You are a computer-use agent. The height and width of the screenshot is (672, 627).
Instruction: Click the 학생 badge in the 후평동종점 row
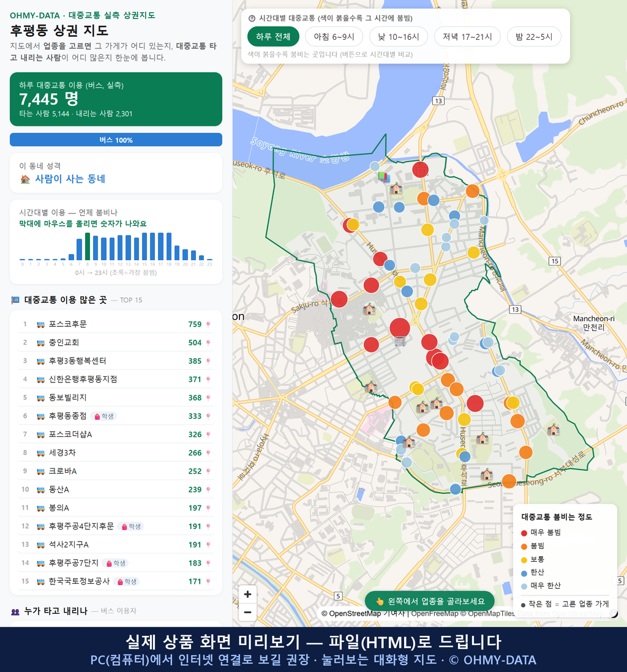[x=104, y=416]
